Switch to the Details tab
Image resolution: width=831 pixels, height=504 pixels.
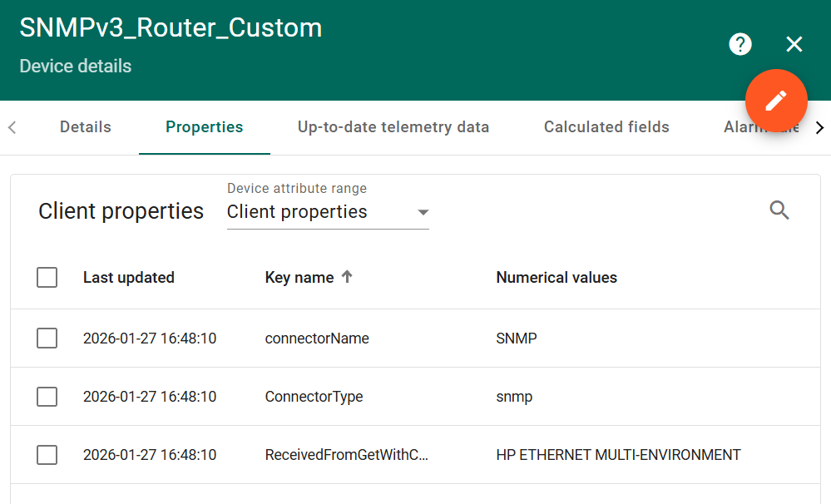click(x=86, y=127)
